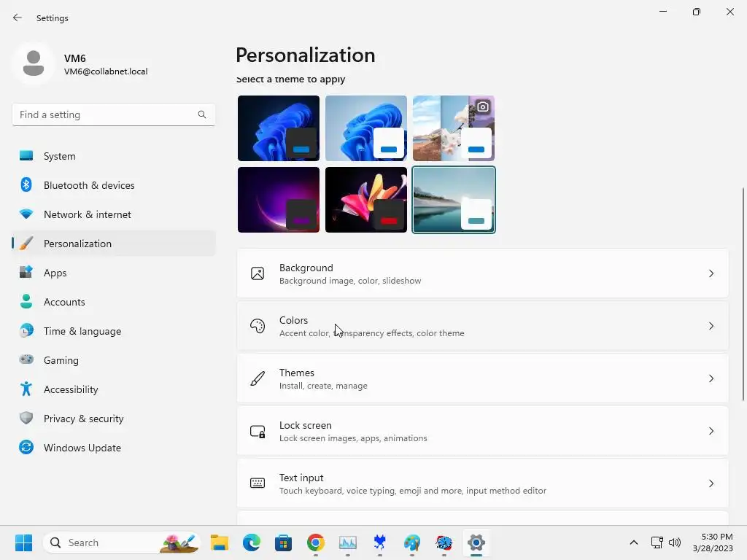This screenshot has height=560, width=747.
Task: Open the Windows Start menu
Action: [23, 542]
